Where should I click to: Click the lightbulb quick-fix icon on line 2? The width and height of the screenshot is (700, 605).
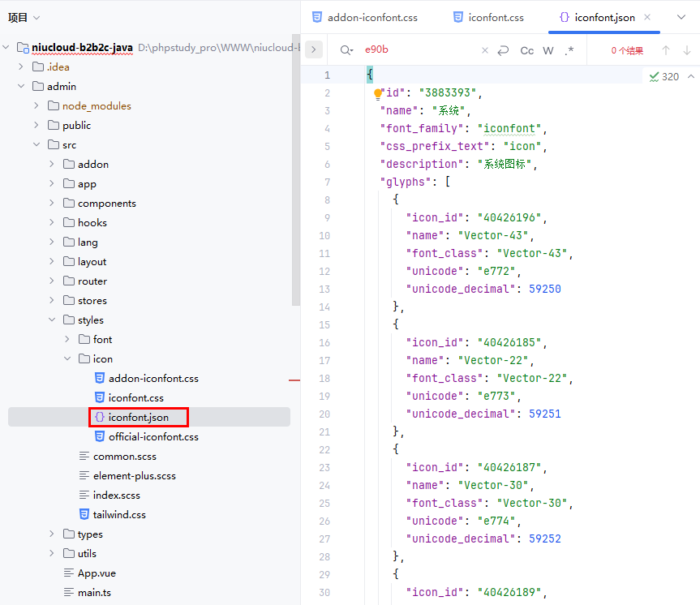point(377,93)
